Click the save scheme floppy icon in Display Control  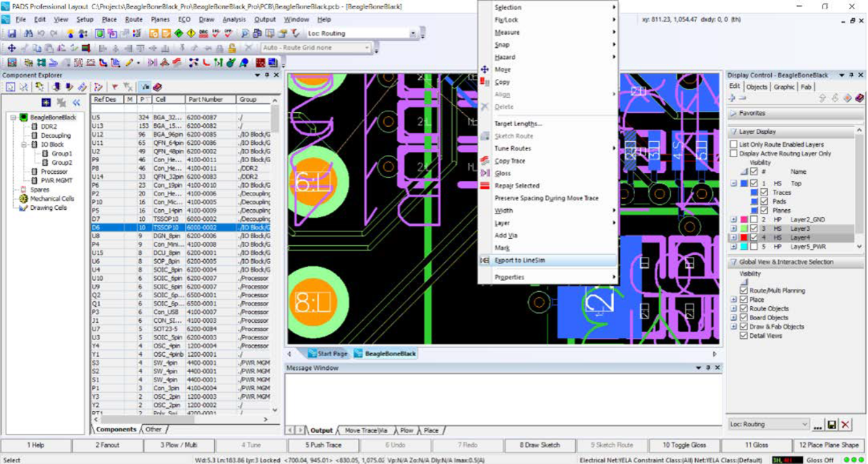[x=832, y=424]
